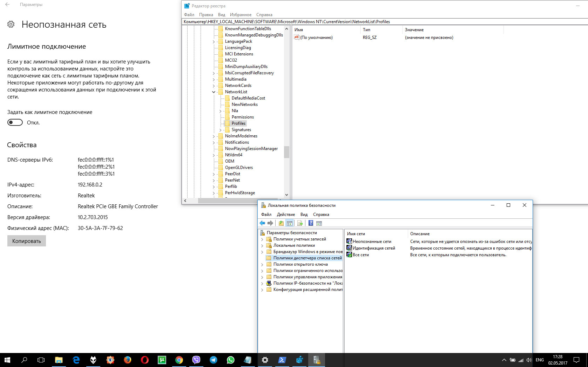Click the ENG language indicator
The height and width of the screenshot is (367, 588).
(540, 360)
